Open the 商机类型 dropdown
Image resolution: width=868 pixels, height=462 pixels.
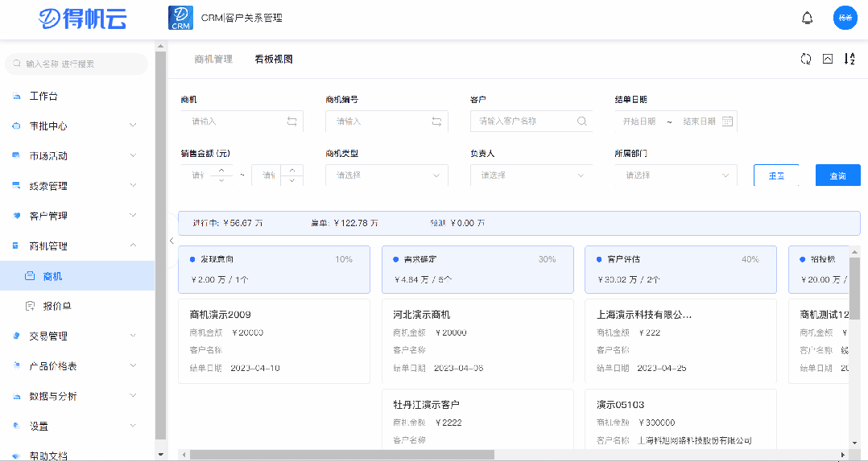(x=386, y=175)
